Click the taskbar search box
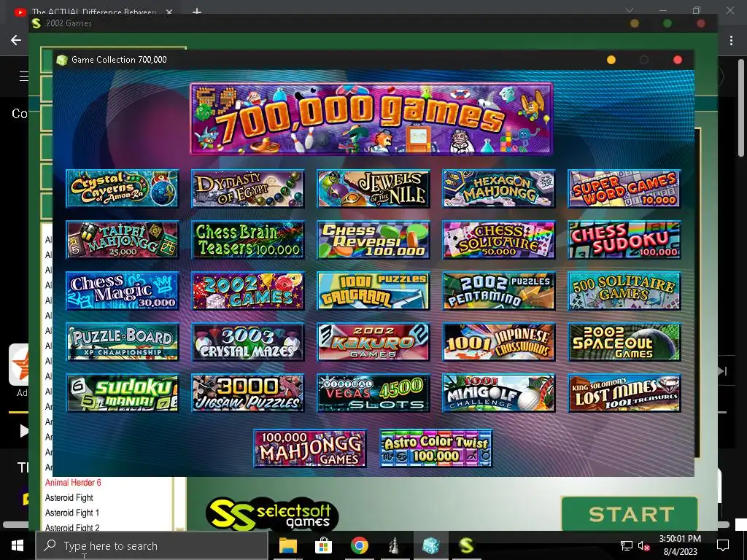The image size is (747, 560). (152, 545)
